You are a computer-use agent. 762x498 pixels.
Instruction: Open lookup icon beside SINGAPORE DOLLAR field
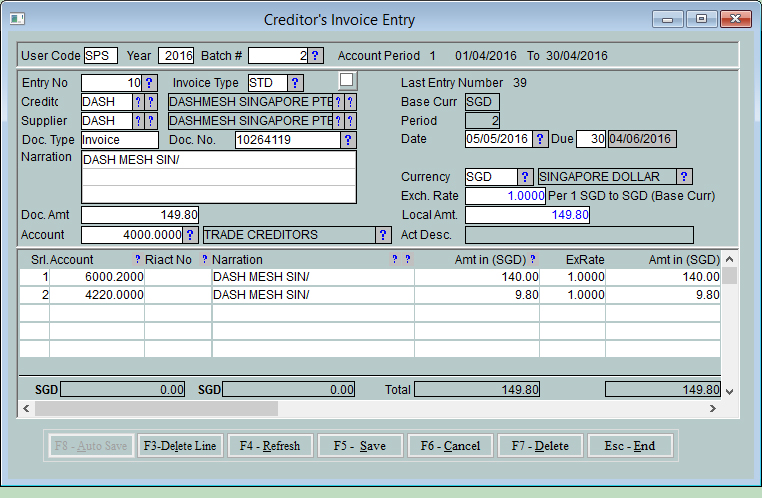(x=684, y=177)
